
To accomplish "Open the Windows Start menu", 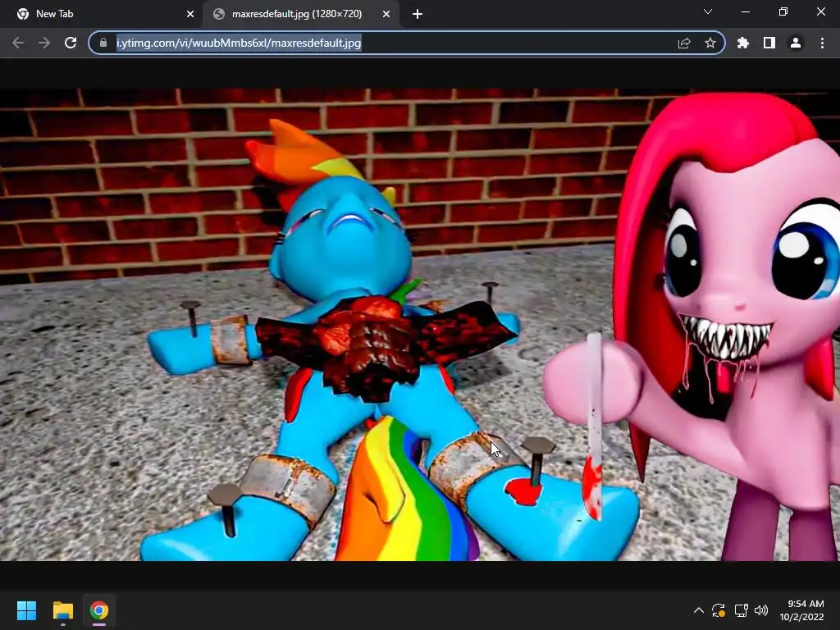I will click(26, 610).
